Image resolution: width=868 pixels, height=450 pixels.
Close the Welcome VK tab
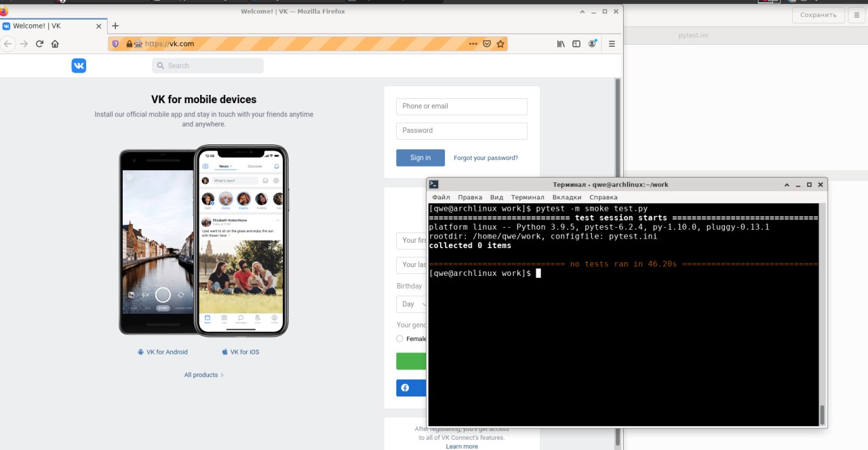tap(99, 26)
